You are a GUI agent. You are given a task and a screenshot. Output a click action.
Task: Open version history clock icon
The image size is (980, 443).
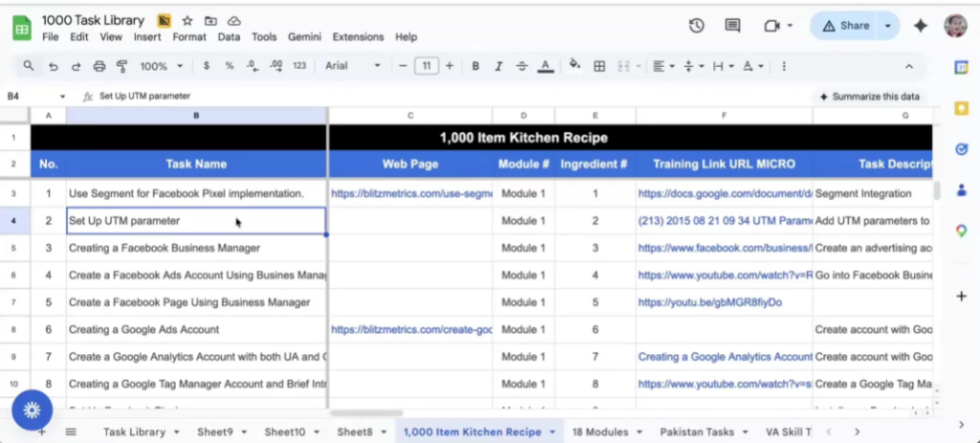pos(697,26)
